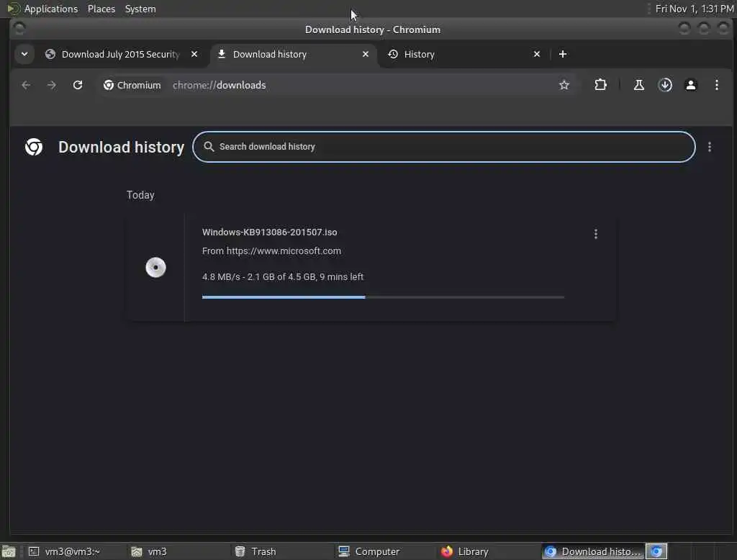Go forward using the browser forward arrow
Viewport: 737px width, 560px height.
tap(51, 85)
